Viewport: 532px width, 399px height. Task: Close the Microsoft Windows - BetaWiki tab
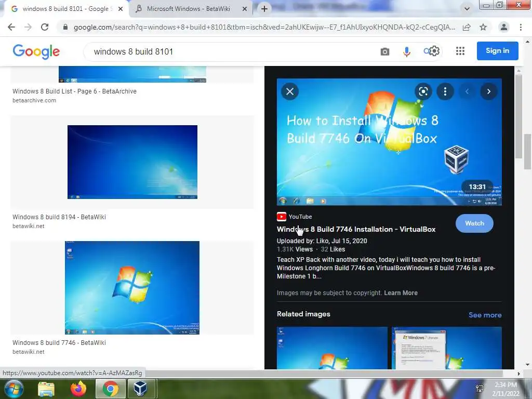[x=245, y=9]
